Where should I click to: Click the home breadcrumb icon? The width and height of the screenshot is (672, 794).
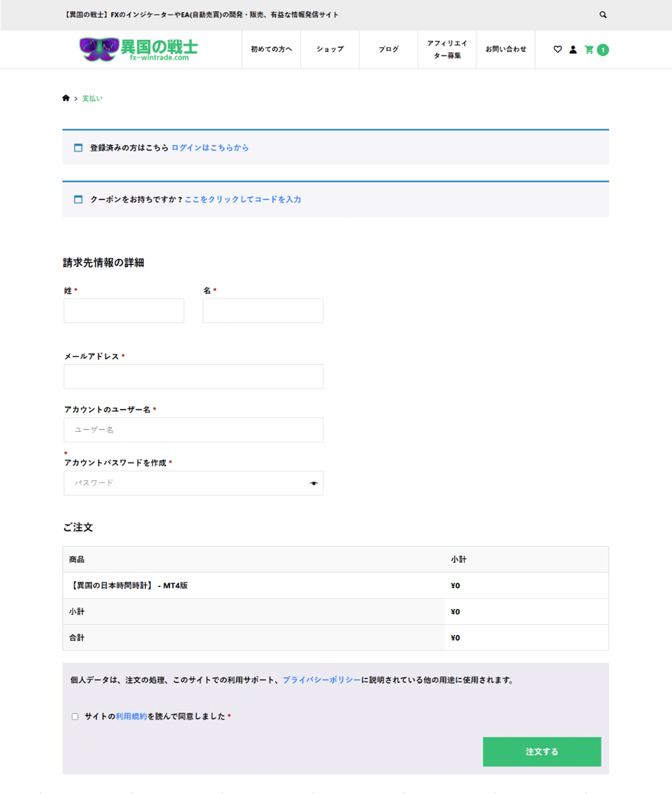pos(66,98)
